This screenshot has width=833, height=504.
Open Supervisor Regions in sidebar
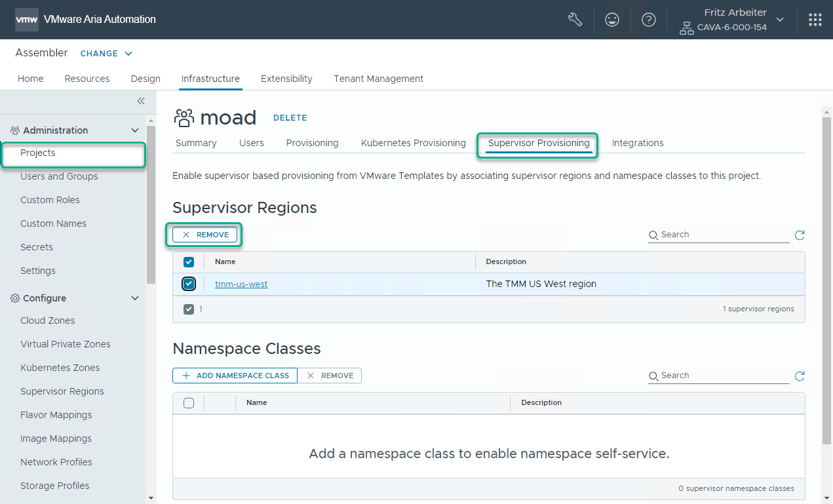pos(62,391)
